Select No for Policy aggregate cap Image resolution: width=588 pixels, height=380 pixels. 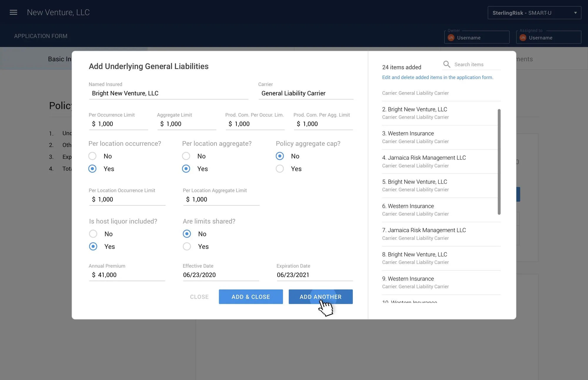(x=280, y=156)
